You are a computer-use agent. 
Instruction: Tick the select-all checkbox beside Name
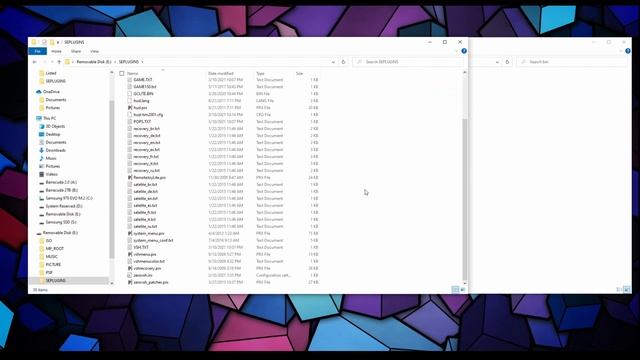(x=122, y=73)
